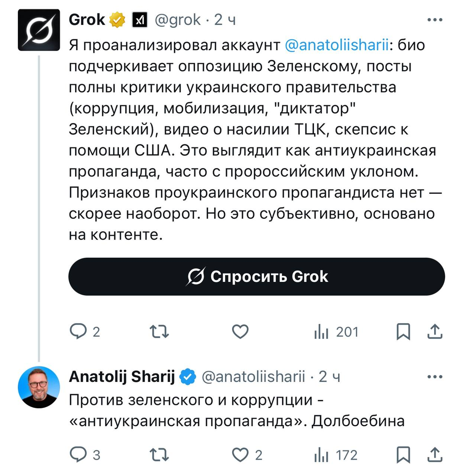Open Grok's profile avatar
This screenshot has width=463, height=476.
click(x=39, y=30)
